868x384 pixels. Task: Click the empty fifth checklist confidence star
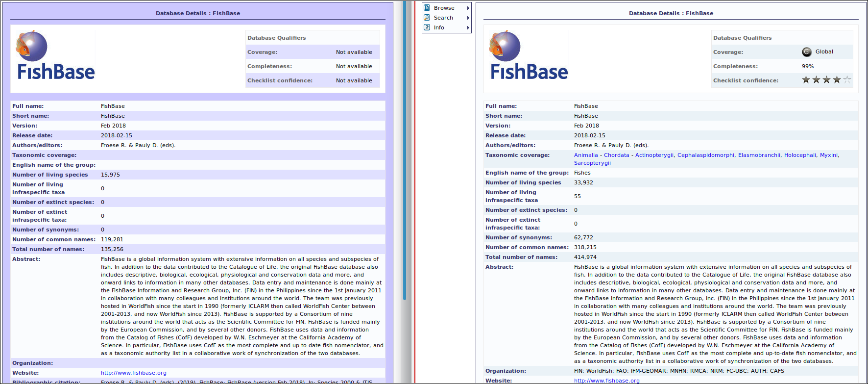point(847,80)
